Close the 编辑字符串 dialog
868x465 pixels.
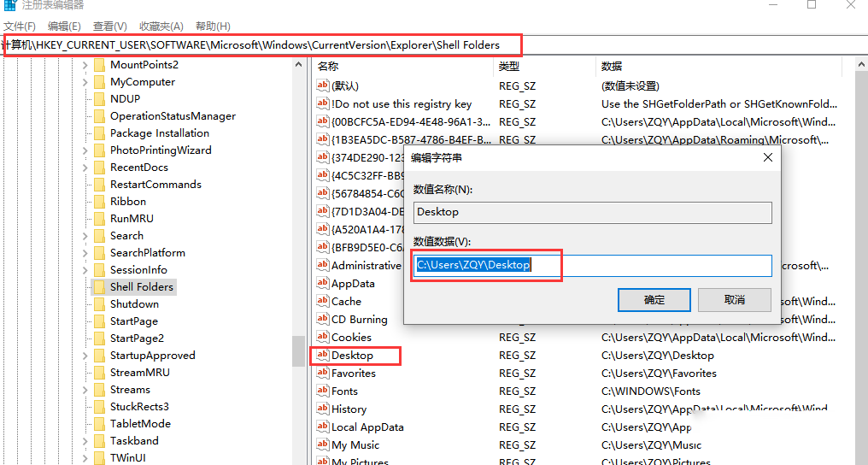tap(768, 158)
